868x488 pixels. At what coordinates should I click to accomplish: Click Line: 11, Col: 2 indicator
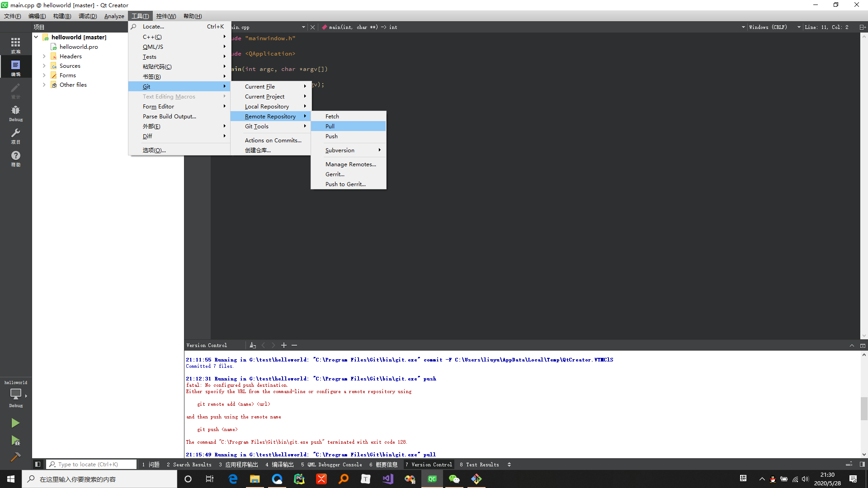pos(826,27)
